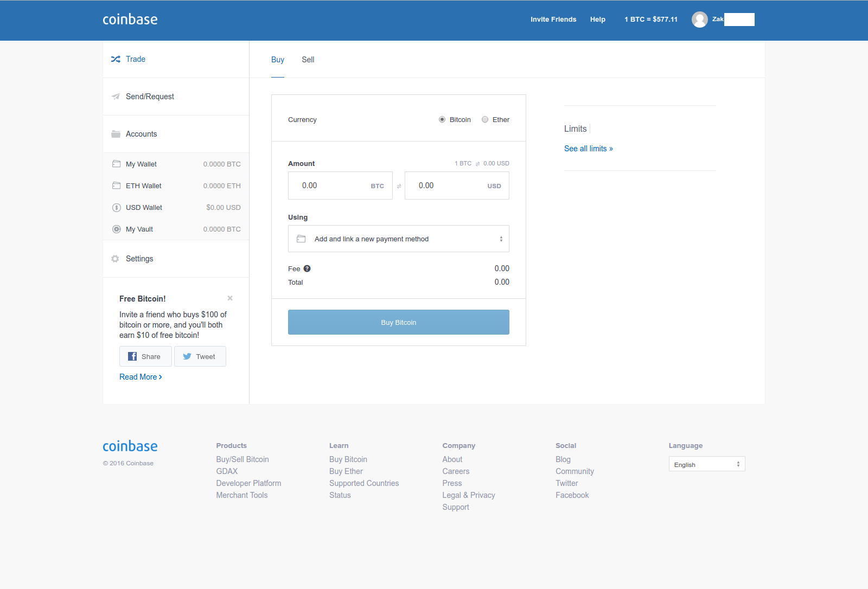
Task: Open Status footer link
Action: [x=340, y=495]
